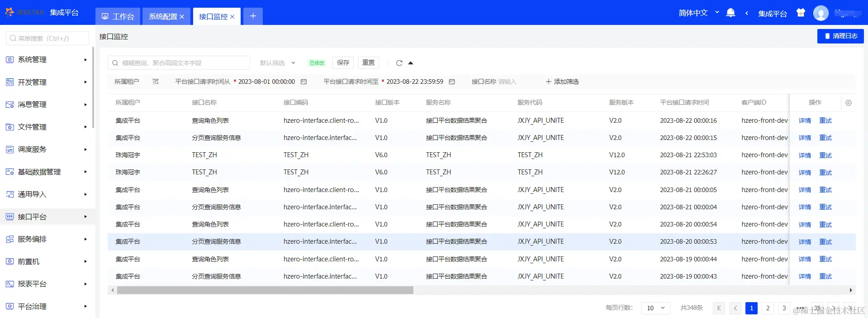
Task: Click the refresh icon in filter bar
Action: 399,63
